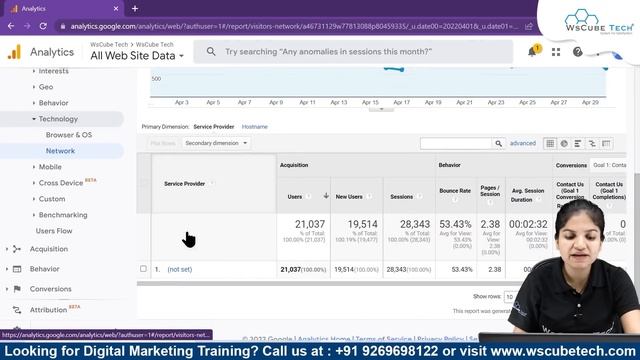
Task: Sort by the Sessions column header
Action: tap(402, 197)
